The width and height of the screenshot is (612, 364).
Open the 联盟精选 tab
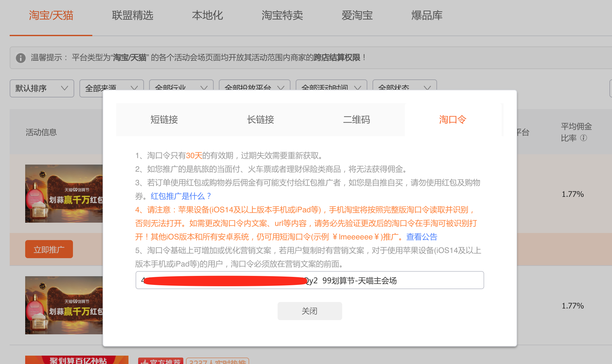tap(133, 15)
